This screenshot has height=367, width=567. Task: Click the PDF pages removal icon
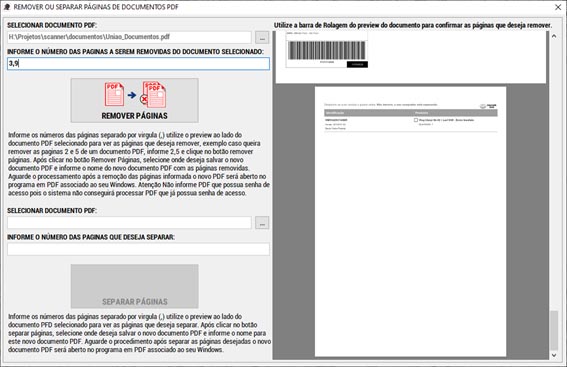coord(135,95)
